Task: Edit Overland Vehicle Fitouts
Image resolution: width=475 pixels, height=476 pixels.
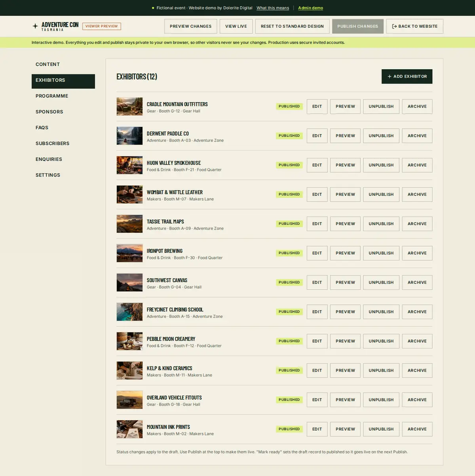Action: click(x=317, y=400)
